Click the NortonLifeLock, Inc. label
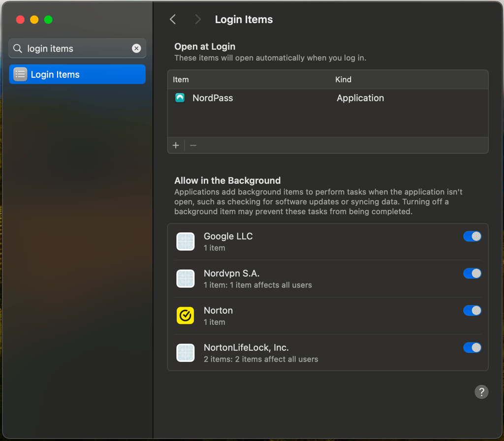This screenshot has width=504, height=441. click(x=246, y=347)
